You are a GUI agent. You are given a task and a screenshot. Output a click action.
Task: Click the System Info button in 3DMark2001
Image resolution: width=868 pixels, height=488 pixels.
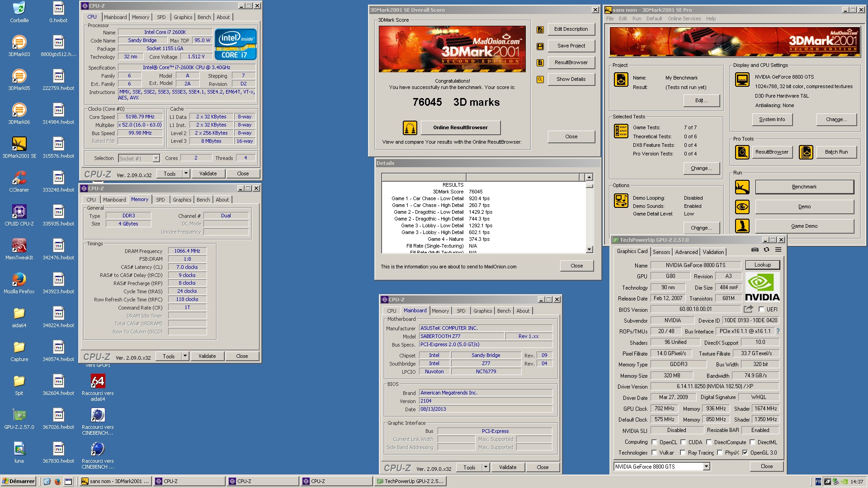click(x=772, y=120)
